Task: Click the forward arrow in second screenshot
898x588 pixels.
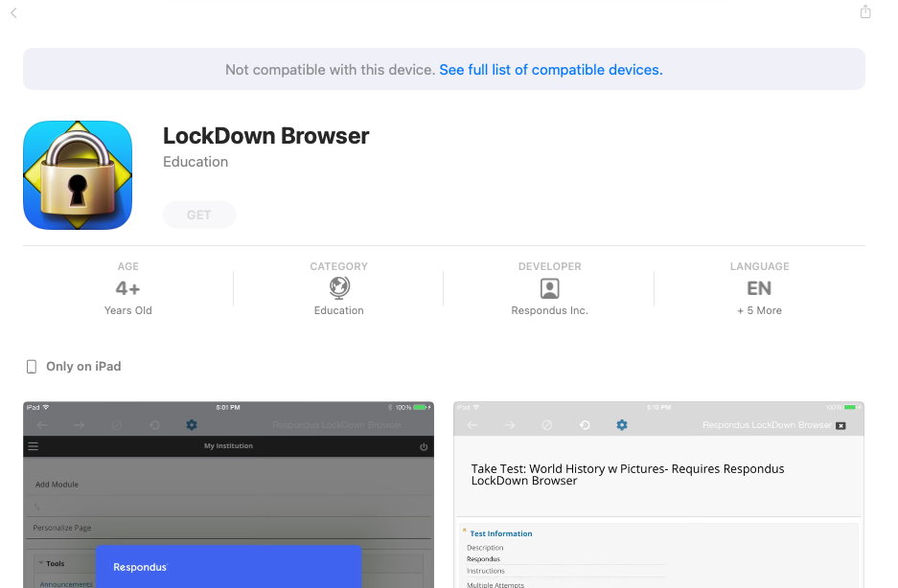Action: click(x=509, y=425)
